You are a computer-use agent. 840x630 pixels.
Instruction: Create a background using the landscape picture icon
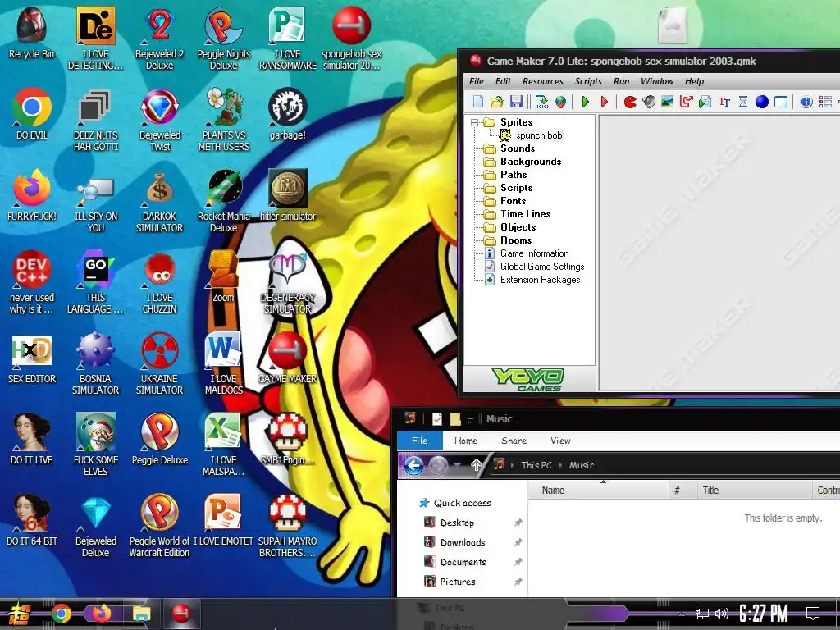(667, 101)
